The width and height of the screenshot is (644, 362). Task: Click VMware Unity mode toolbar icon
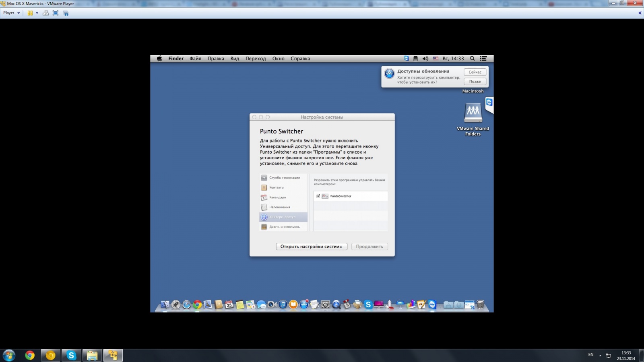pos(66,13)
